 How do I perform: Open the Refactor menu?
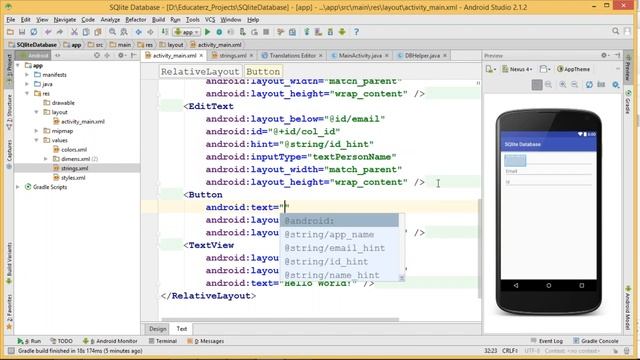[136, 20]
